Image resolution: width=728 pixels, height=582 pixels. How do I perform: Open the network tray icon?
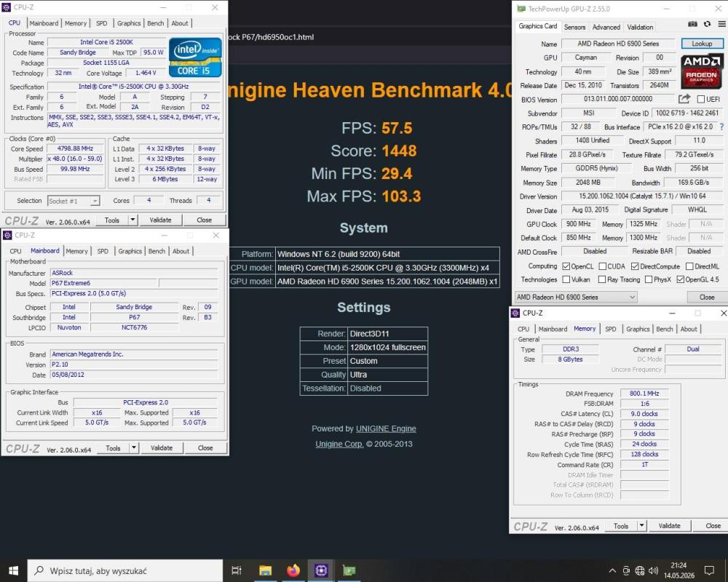(x=640, y=571)
